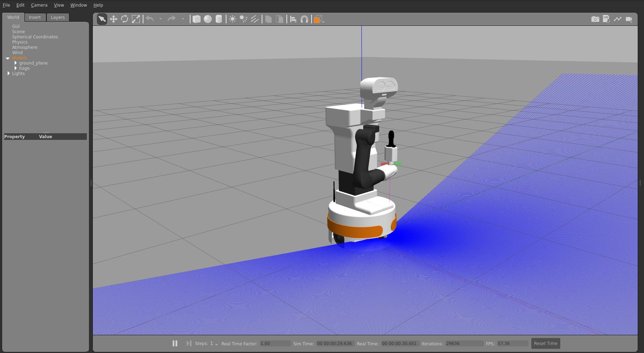Click the Reset Time button
This screenshot has width=644, height=353.
545,344
